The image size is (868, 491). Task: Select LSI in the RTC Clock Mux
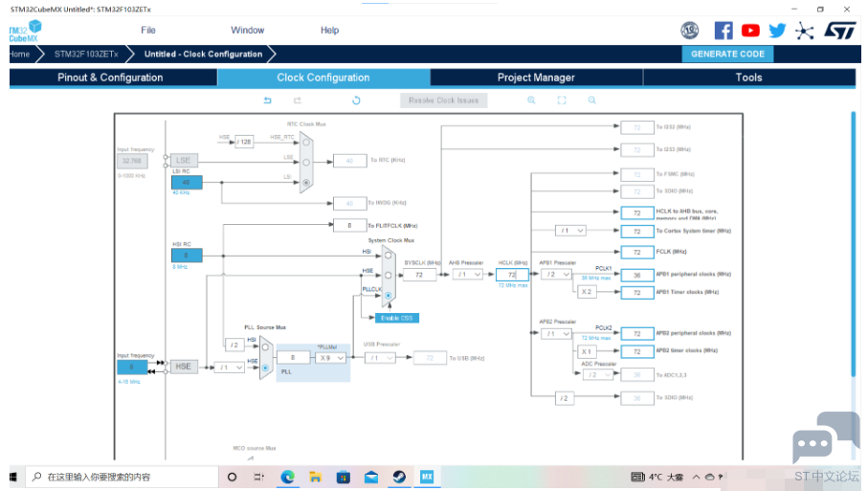pos(305,182)
